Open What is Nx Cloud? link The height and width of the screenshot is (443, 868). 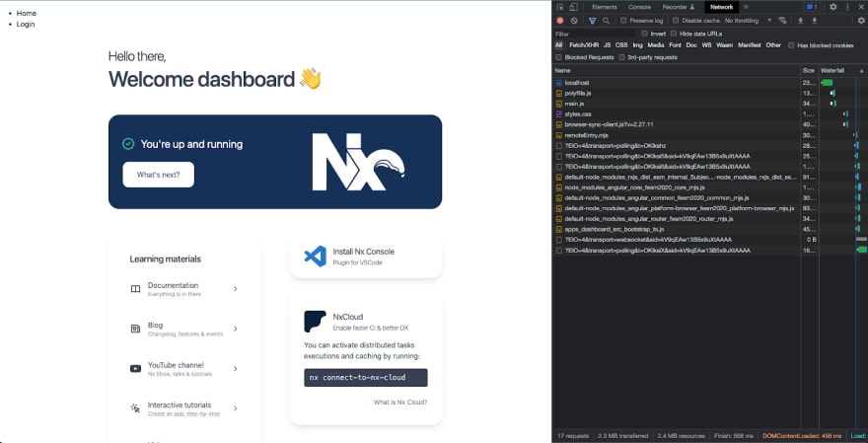(400, 403)
